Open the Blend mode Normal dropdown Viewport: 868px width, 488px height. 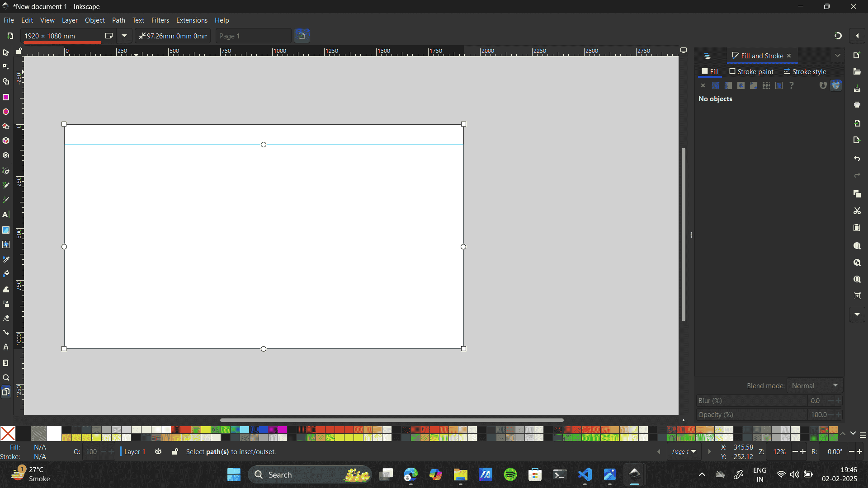815,385
